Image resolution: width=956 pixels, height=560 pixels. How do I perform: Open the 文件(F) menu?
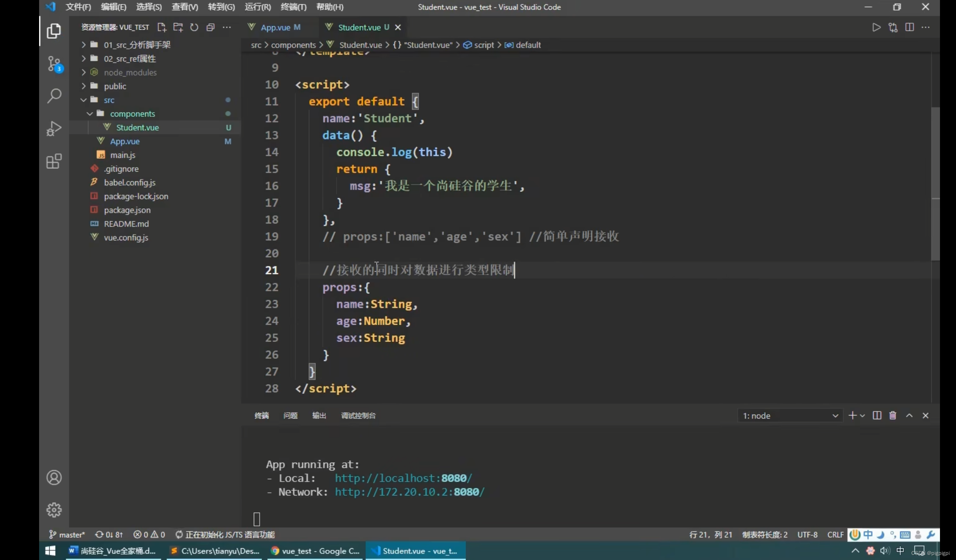point(78,7)
